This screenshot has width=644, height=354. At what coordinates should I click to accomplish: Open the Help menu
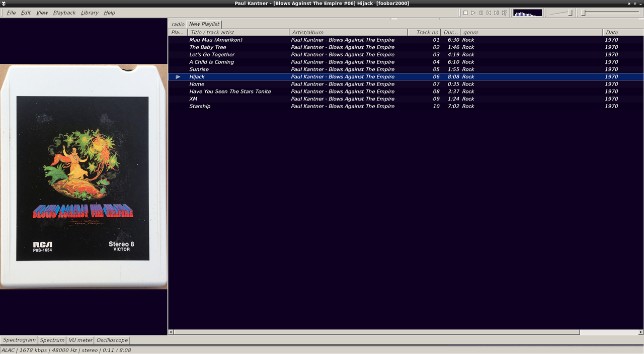109,13
